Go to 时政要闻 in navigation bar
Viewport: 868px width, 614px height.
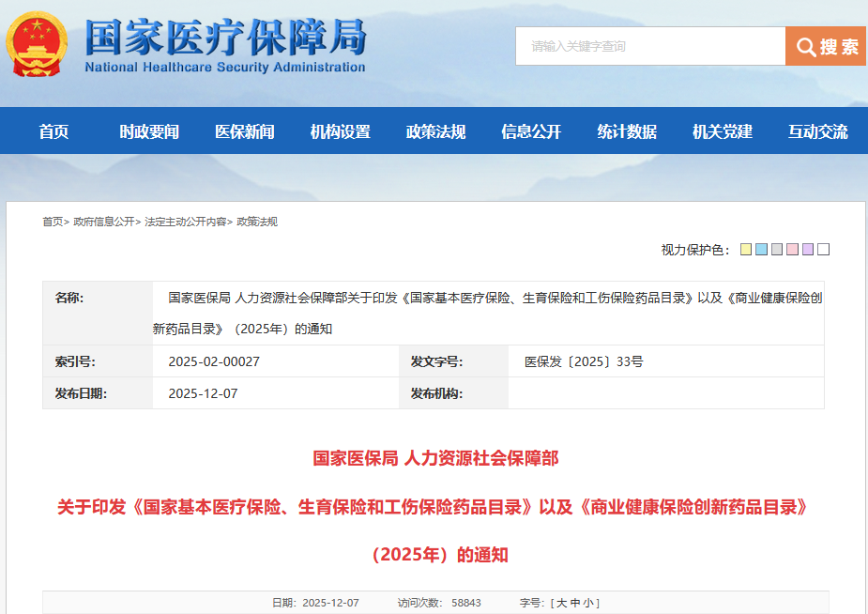tap(149, 131)
